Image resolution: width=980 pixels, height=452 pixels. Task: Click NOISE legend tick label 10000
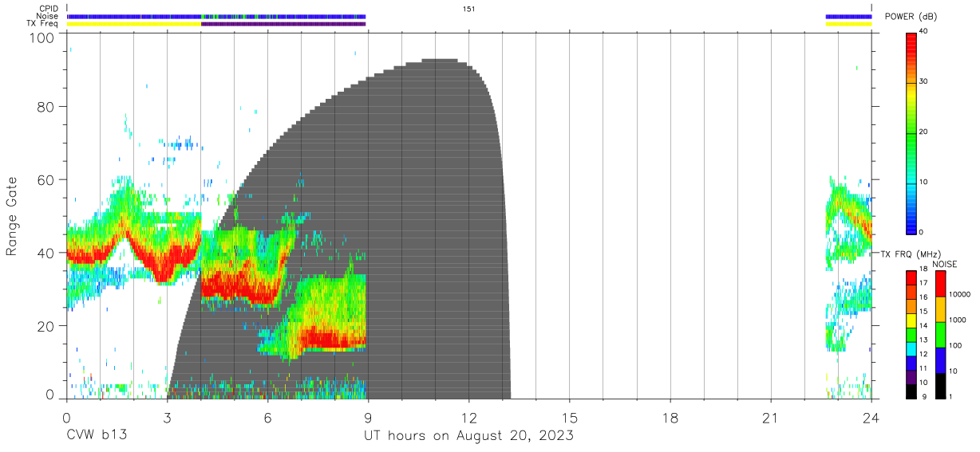click(x=959, y=294)
